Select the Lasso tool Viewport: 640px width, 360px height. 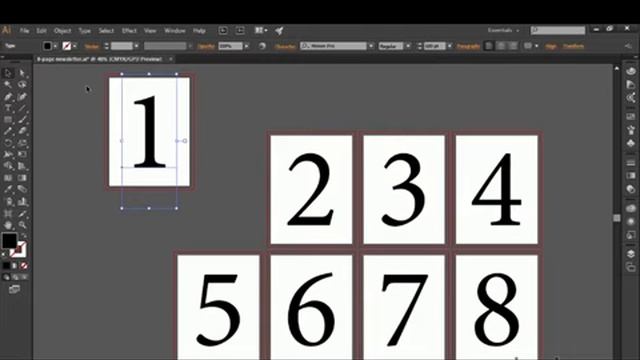(22, 84)
